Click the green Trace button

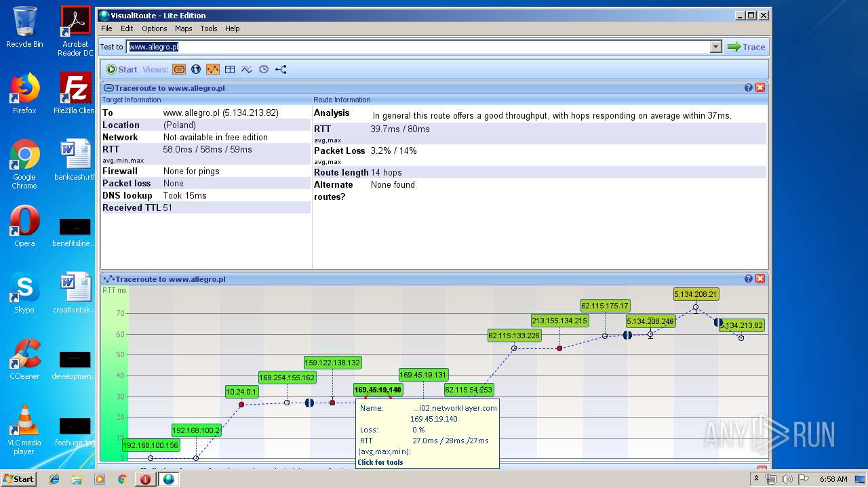(746, 47)
